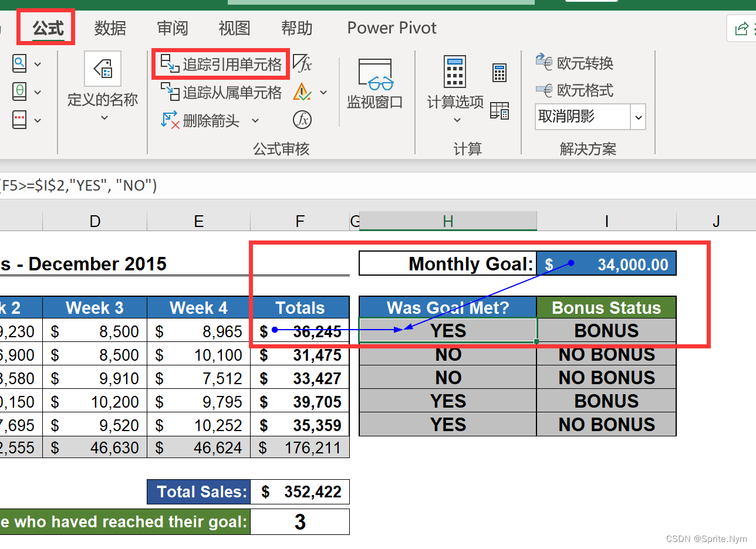Screen dimensions: 756x549
Task: Click the Total Sales label cell
Action: (x=199, y=492)
